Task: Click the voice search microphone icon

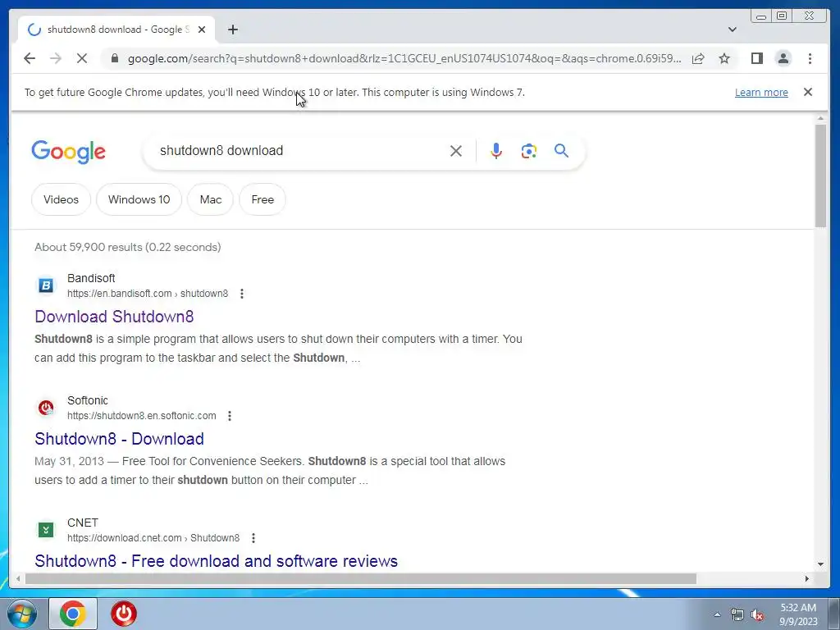Action: click(x=496, y=151)
